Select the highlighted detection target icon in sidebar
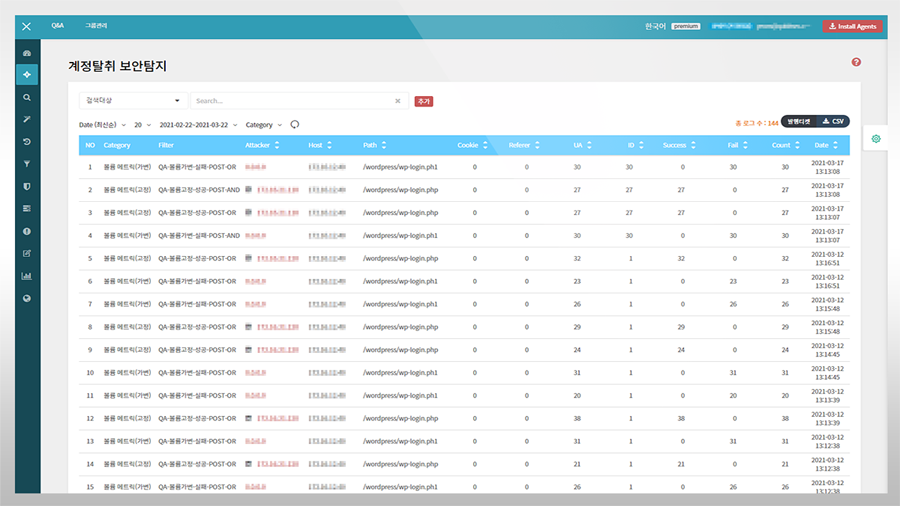The width and height of the screenshot is (900, 506). (x=27, y=75)
